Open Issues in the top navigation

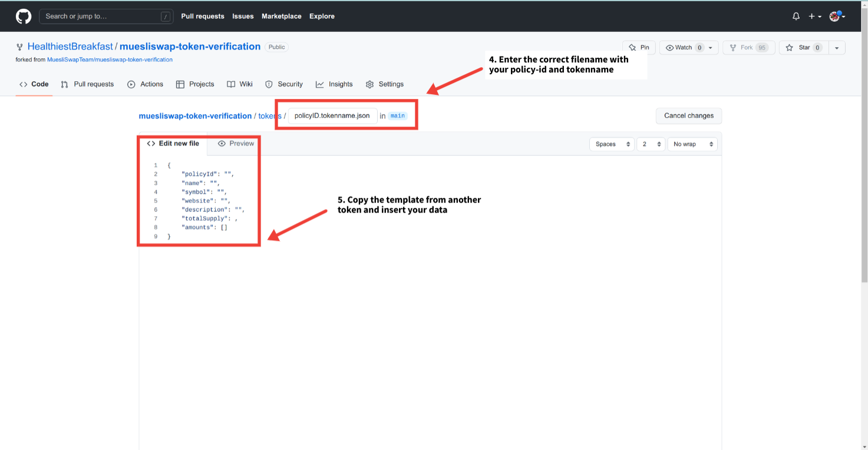pyautogui.click(x=243, y=16)
